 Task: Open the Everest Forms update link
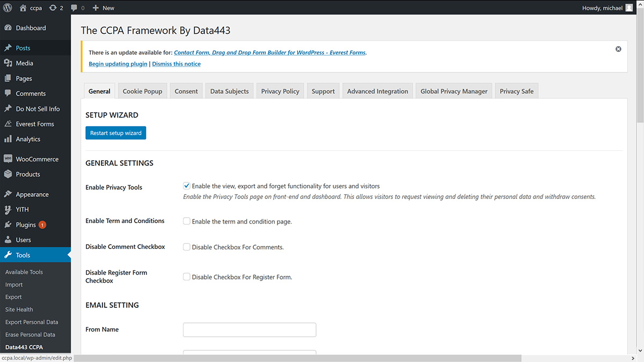pos(270,53)
